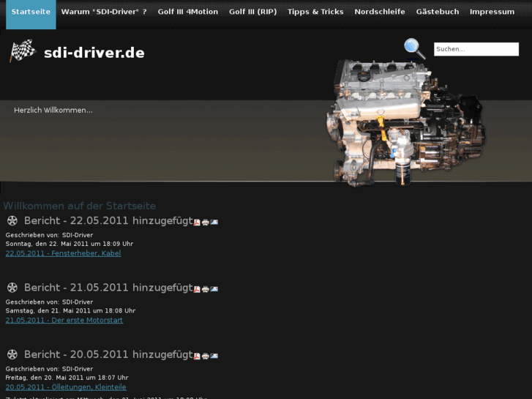Open the Nordschleife menu item
Viewport: 532px width, 399px height.
[380, 12]
